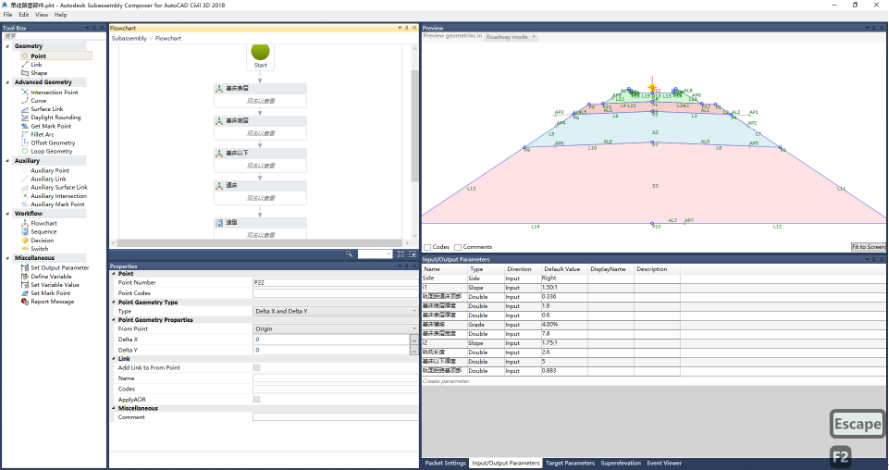Open the View menu

point(41,15)
